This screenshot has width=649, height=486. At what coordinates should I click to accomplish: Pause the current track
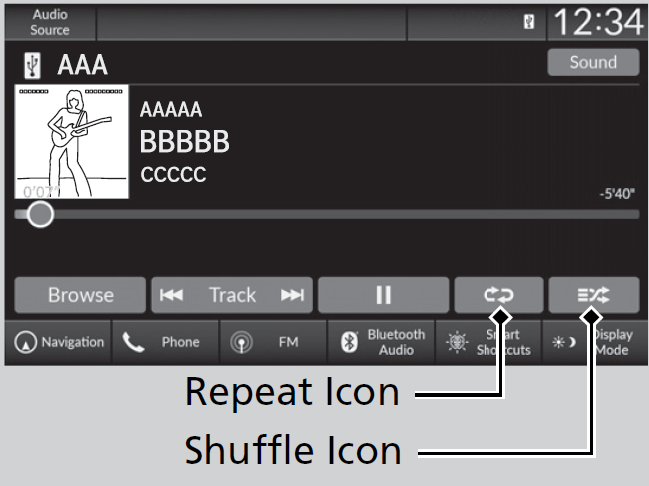coord(383,295)
